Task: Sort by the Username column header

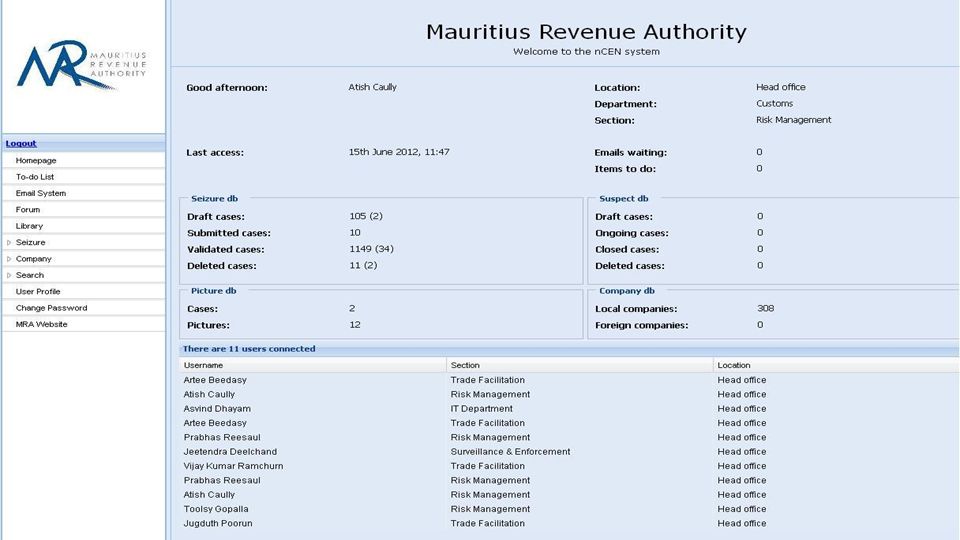Action: (x=313, y=365)
